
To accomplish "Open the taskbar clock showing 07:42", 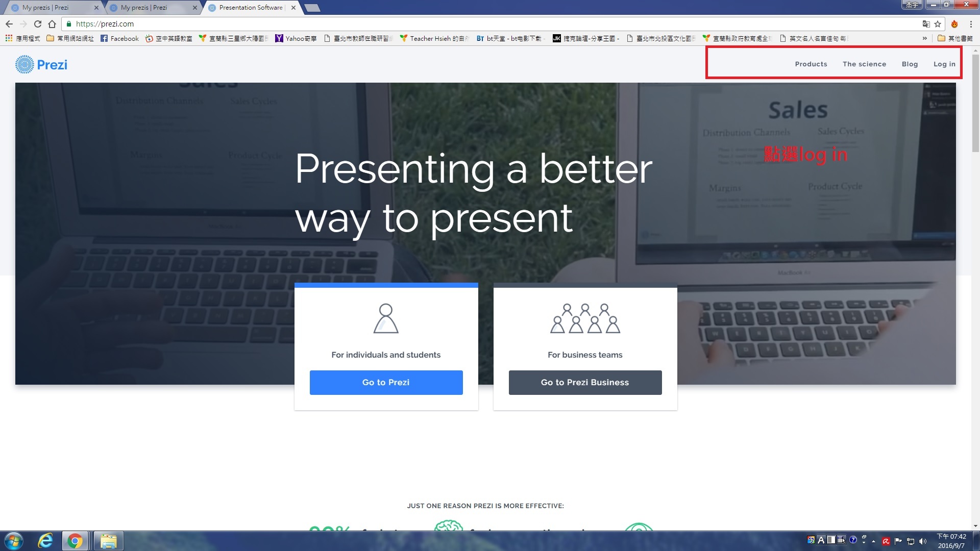I will pyautogui.click(x=951, y=541).
